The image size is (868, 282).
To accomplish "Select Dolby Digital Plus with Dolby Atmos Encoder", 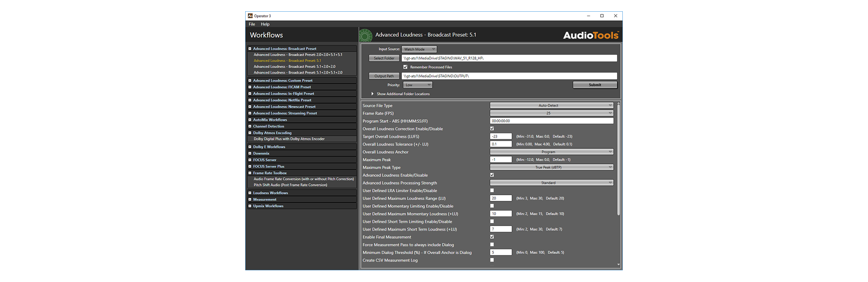I will [289, 139].
